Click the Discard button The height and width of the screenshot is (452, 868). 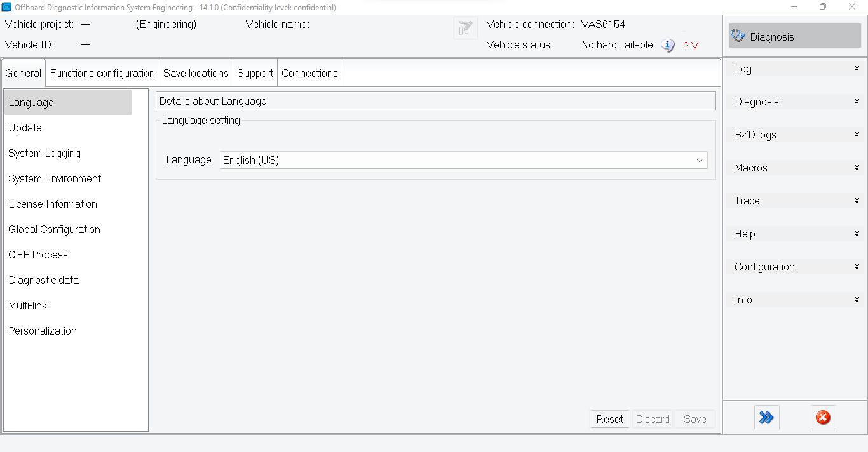(653, 419)
